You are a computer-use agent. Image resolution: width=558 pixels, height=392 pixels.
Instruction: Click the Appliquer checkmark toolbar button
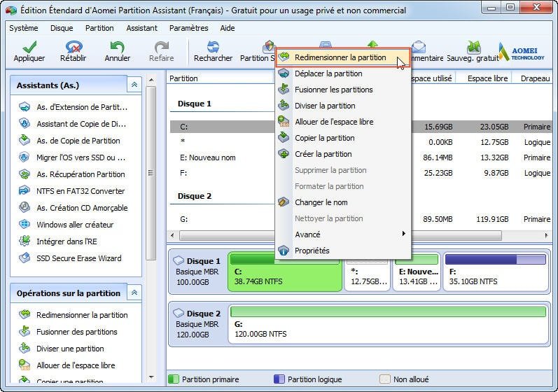pos(29,51)
